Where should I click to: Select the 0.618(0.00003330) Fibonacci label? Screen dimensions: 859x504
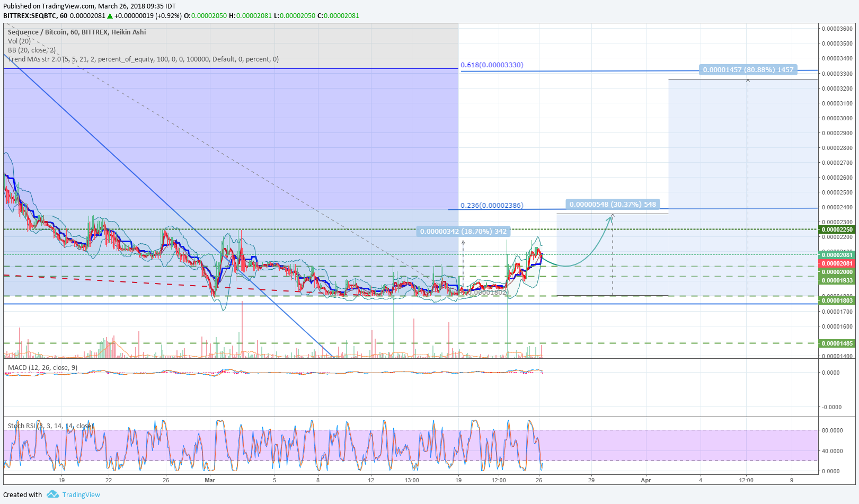[492, 65]
